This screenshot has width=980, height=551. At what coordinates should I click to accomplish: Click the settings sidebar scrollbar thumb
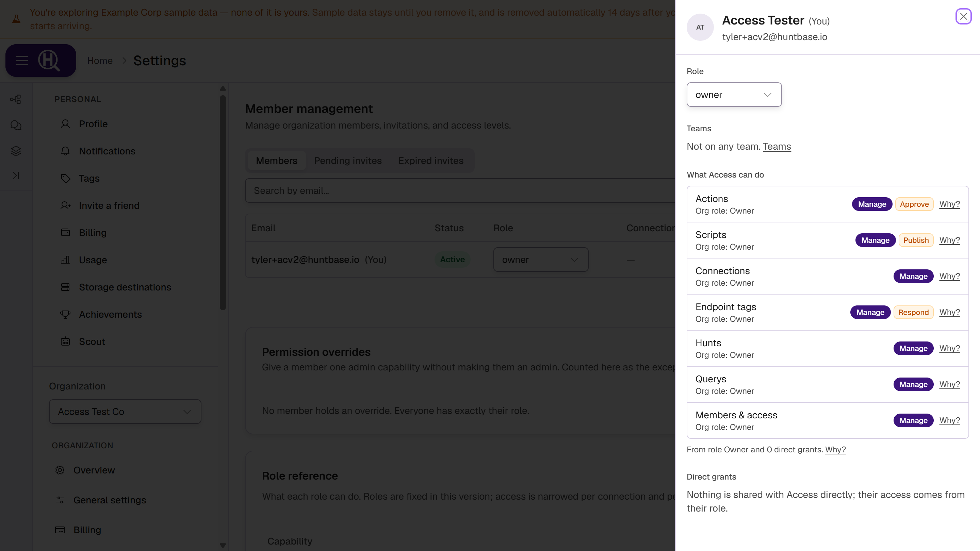223,202
